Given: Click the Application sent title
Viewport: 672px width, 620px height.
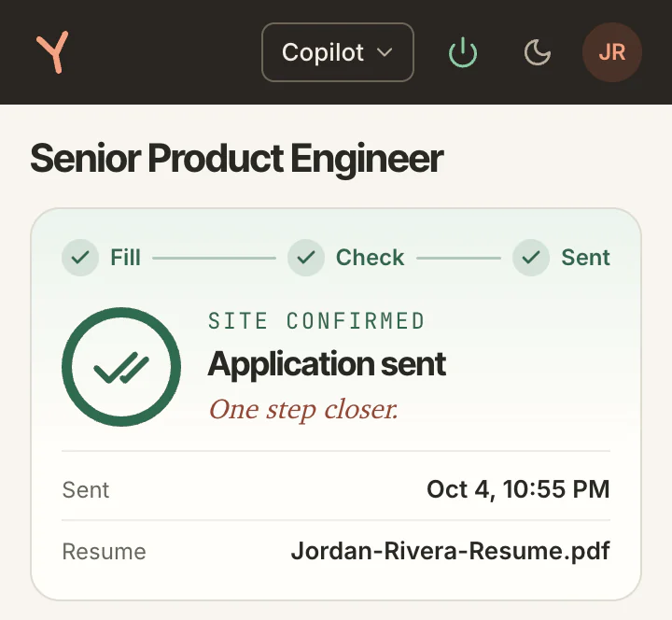Looking at the screenshot, I should pyautogui.click(x=327, y=364).
